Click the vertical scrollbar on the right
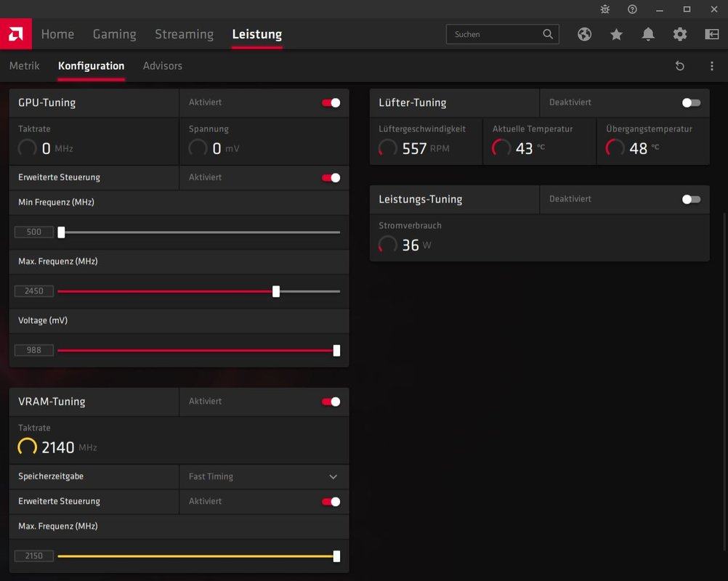Viewport: 728px width, 581px height. (725, 383)
